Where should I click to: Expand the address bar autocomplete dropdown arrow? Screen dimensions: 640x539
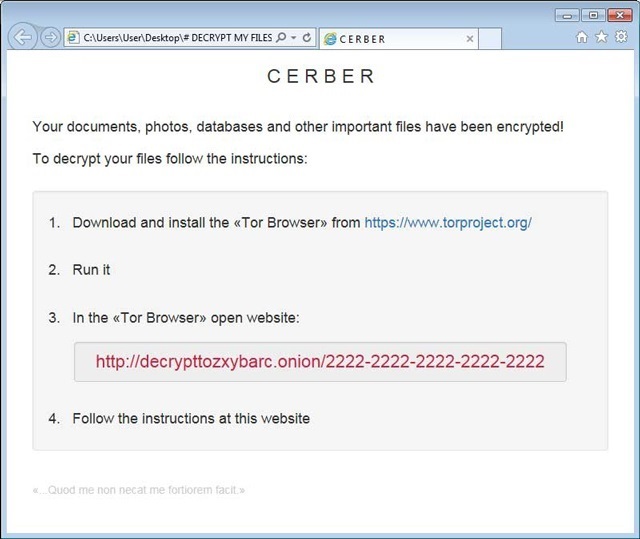[293, 38]
